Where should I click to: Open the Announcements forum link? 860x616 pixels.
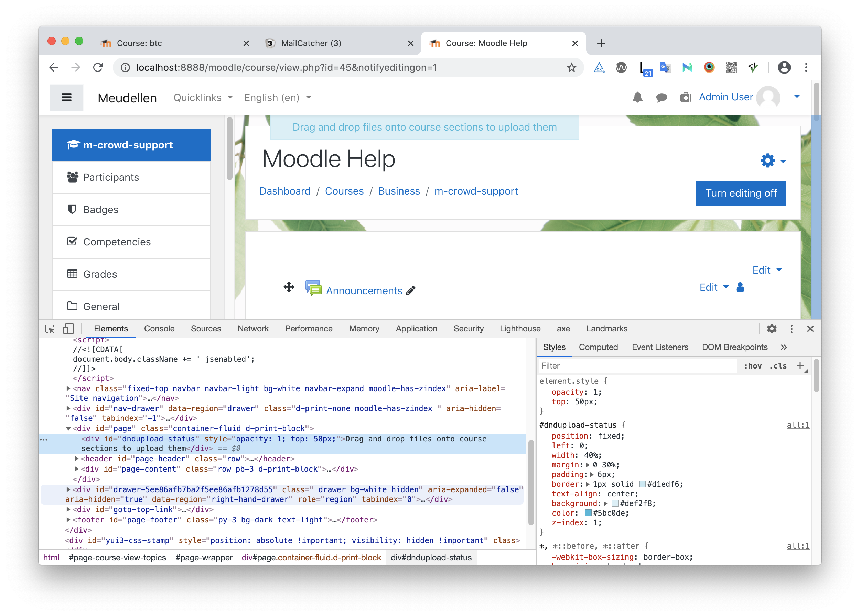click(x=364, y=290)
